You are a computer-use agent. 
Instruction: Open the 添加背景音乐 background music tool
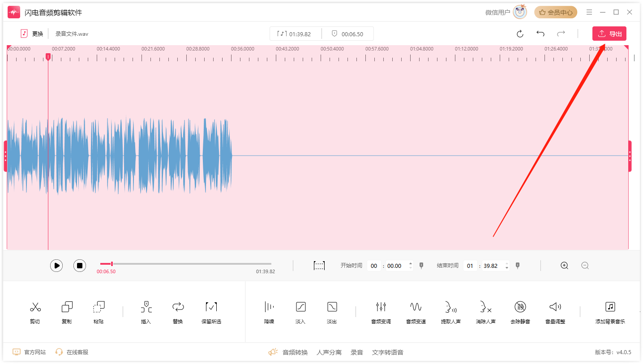pos(610,312)
